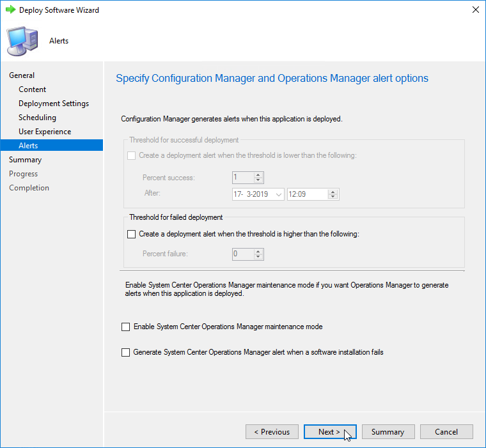This screenshot has height=448, width=486.
Task: Jump to the Scheduling step
Action: click(x=37, y=118)
